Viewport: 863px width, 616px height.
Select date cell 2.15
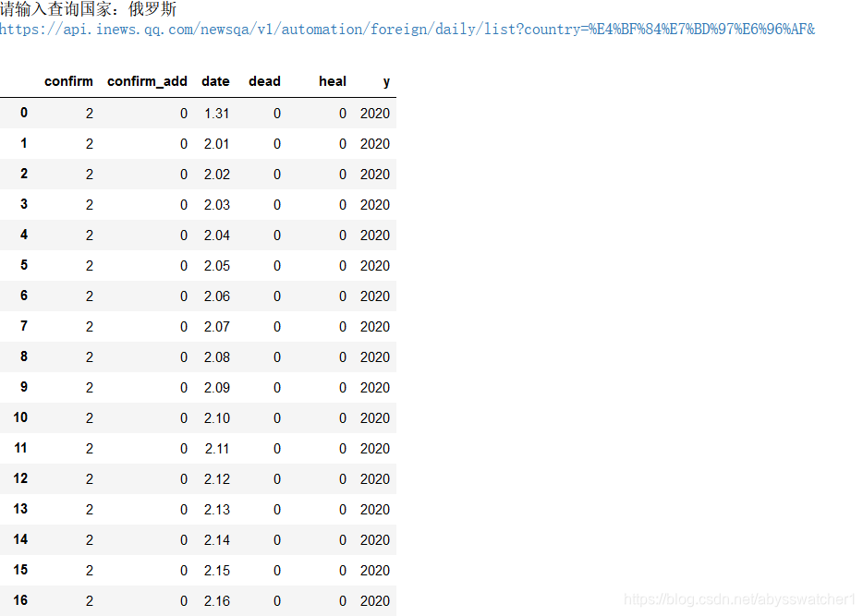217,571
